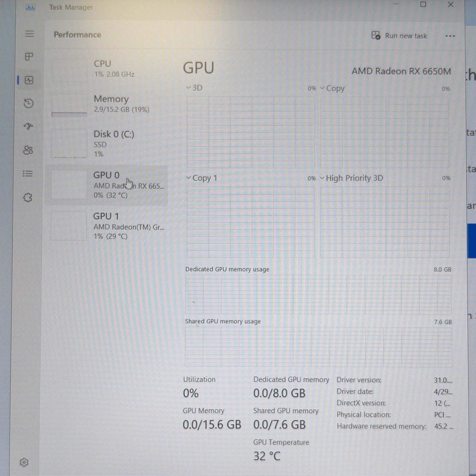The height and width of the screenshot is (476, 476).
Task: Minimize the Task Manager window
Action: 396,4
